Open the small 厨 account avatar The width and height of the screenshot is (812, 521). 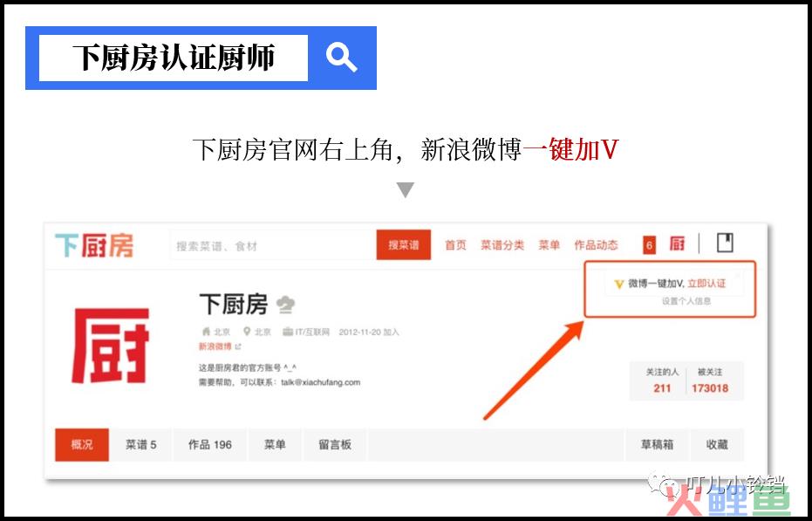click(677, 243)
